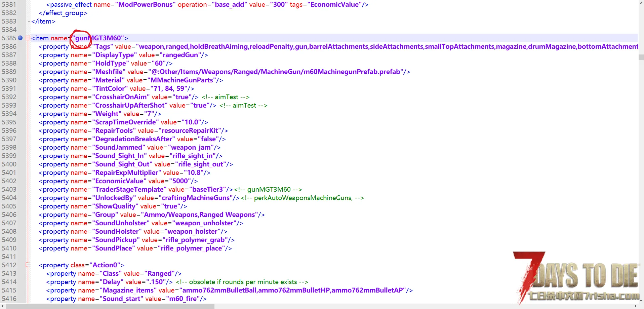This screenshot has height=309, width=644.
Task: Place cursor in EconomicValue value "5000"
Action: tap(180, 181)
